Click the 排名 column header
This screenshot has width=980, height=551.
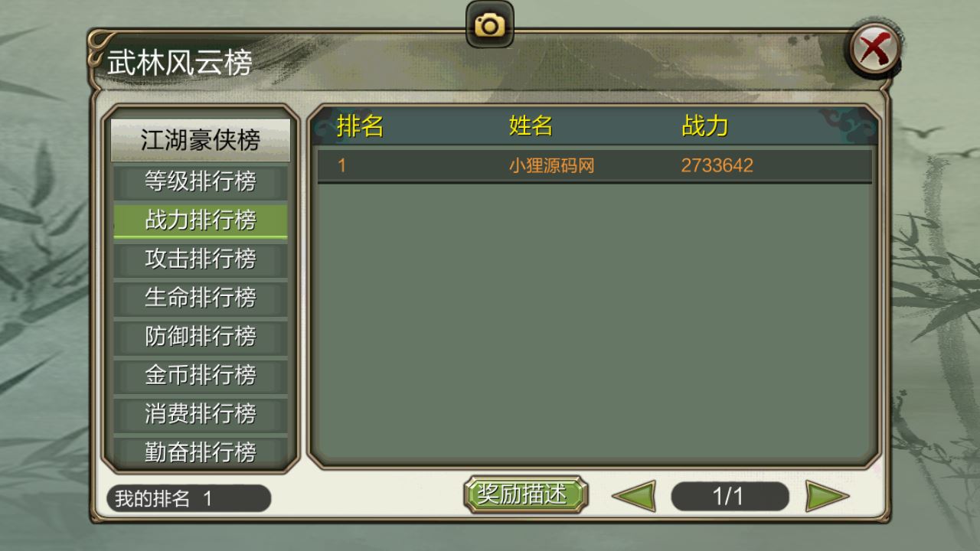(360, 126)
